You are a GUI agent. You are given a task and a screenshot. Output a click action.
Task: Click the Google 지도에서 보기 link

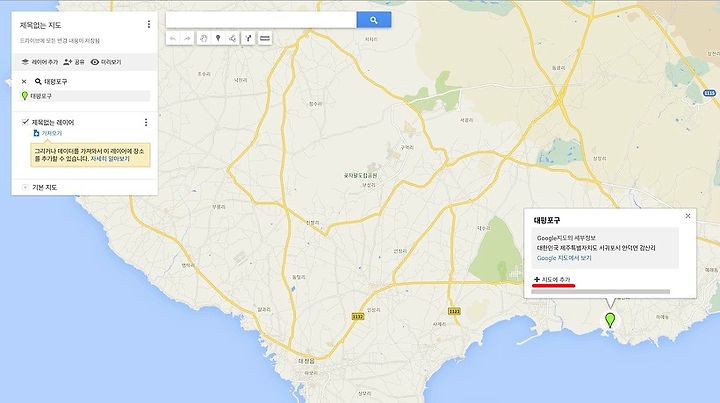click(564, 258)
